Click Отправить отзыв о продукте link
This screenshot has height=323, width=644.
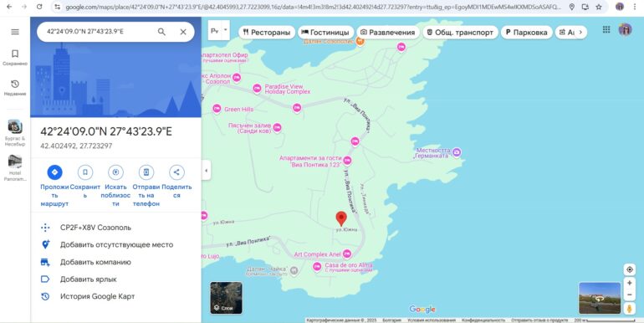point(539,320)
